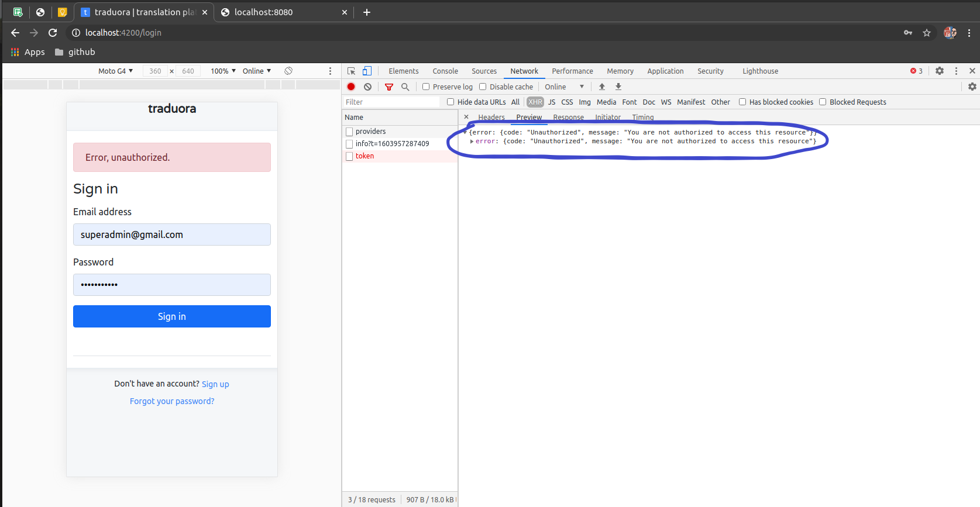Open the Lighthouse panel
Image resolution: width=980 pixels, height=507 pixels.
coord(761,71)
